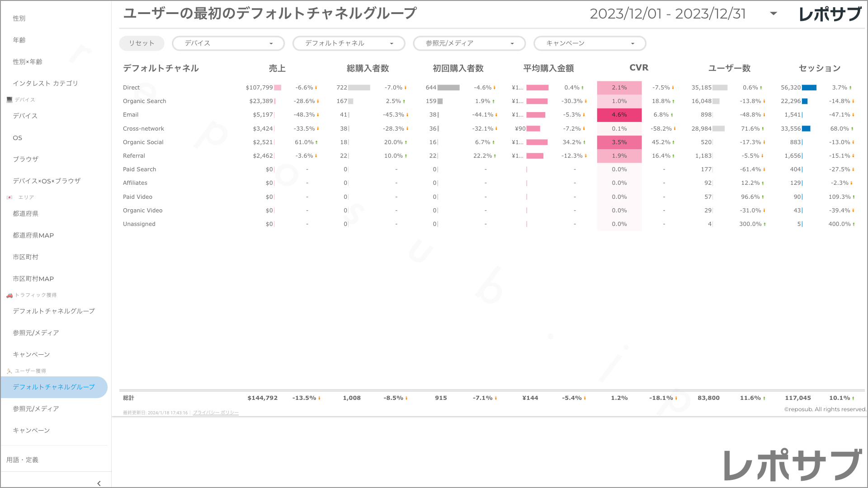Click the flag icon beside エリア section
The width and height of the screenshot is (868, 488).
point(9,197)
